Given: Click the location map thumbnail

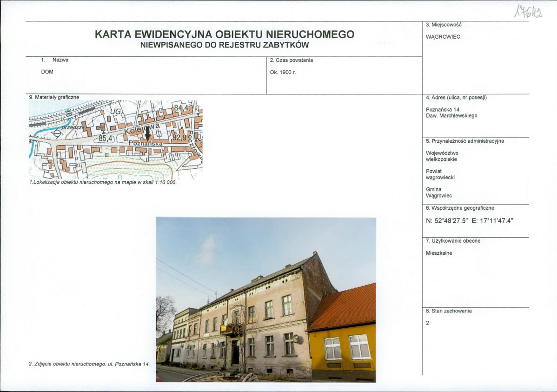Looking at the screenshot, I should tap(116, 140).
